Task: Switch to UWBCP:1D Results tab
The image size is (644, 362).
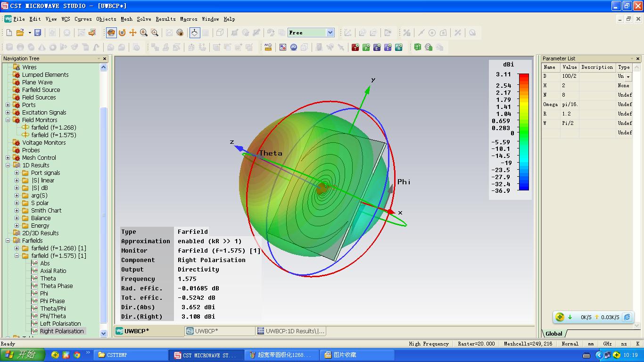Action: coord(290,331)
